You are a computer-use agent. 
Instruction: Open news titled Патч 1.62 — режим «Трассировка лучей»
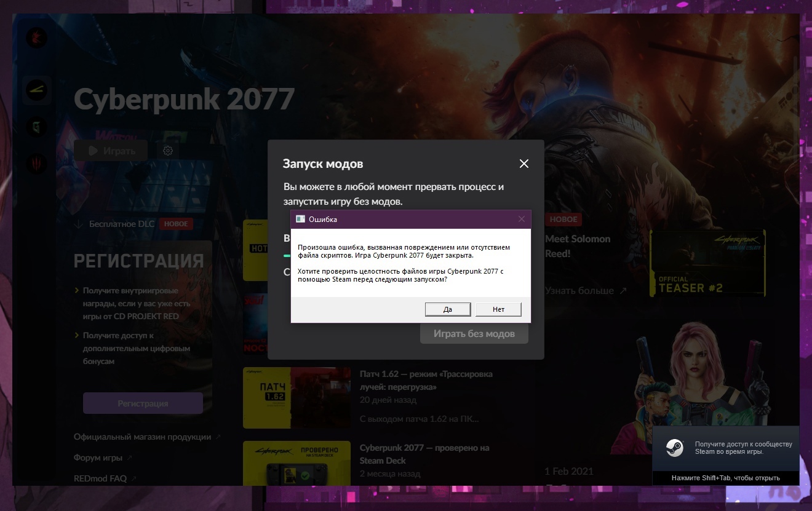[x=426, y=381]
